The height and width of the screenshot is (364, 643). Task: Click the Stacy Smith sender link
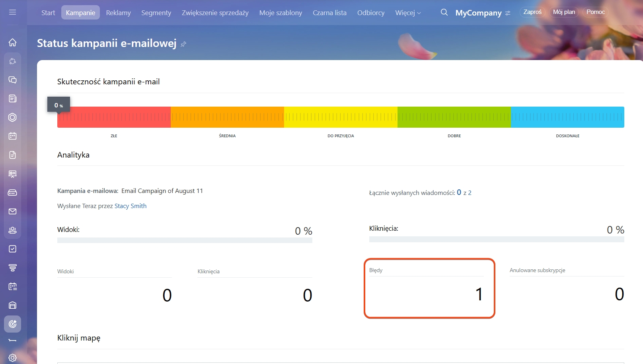(131, 206)
